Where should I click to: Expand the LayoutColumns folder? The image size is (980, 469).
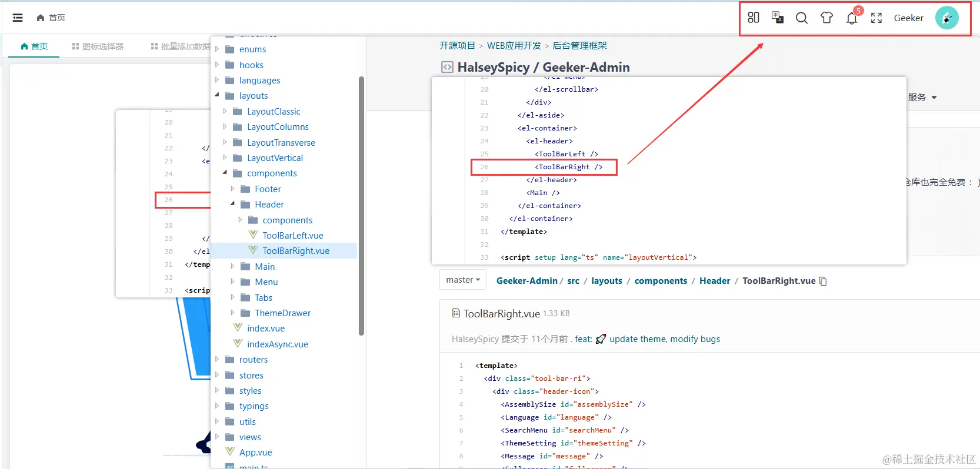click(x=225, y=126)
